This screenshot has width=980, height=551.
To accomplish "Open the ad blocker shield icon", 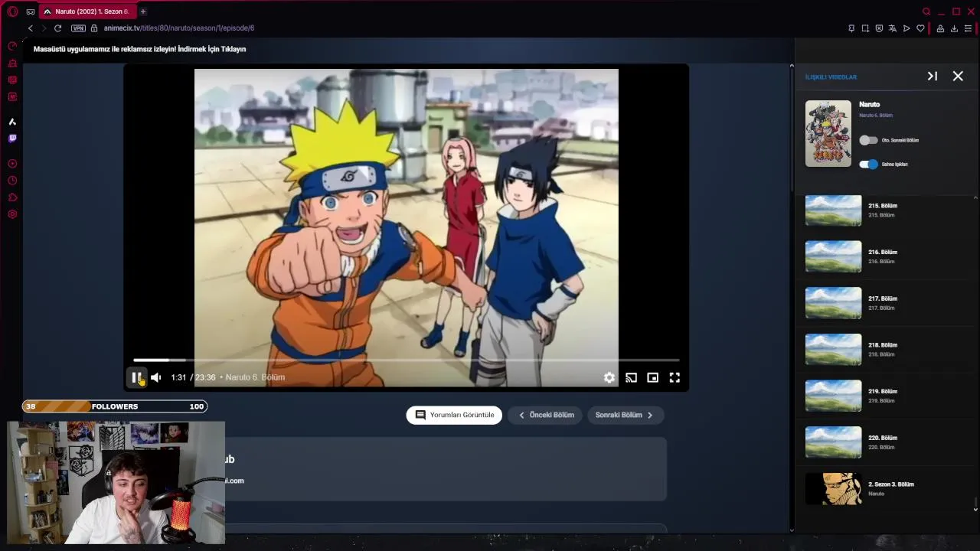I will [x=879, y=28].
